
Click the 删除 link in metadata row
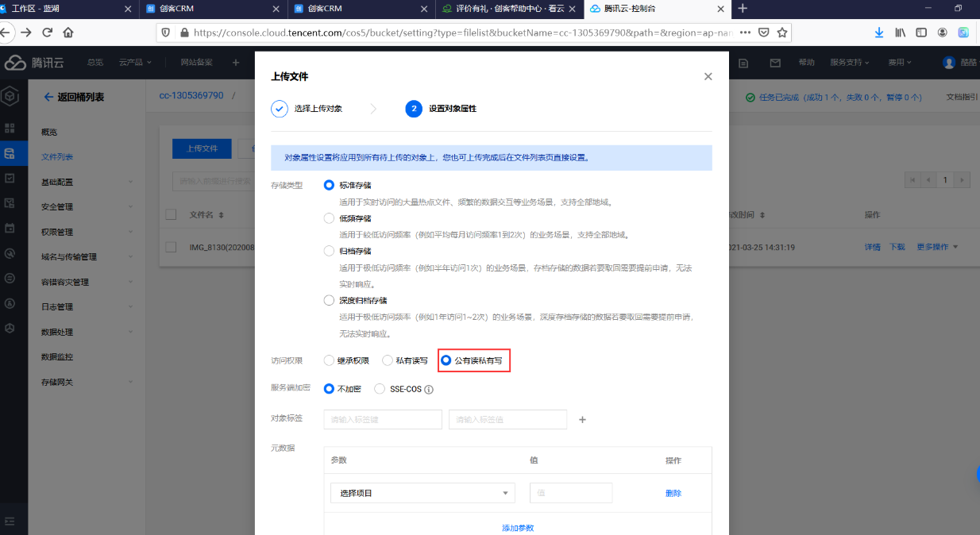(673, 493)
